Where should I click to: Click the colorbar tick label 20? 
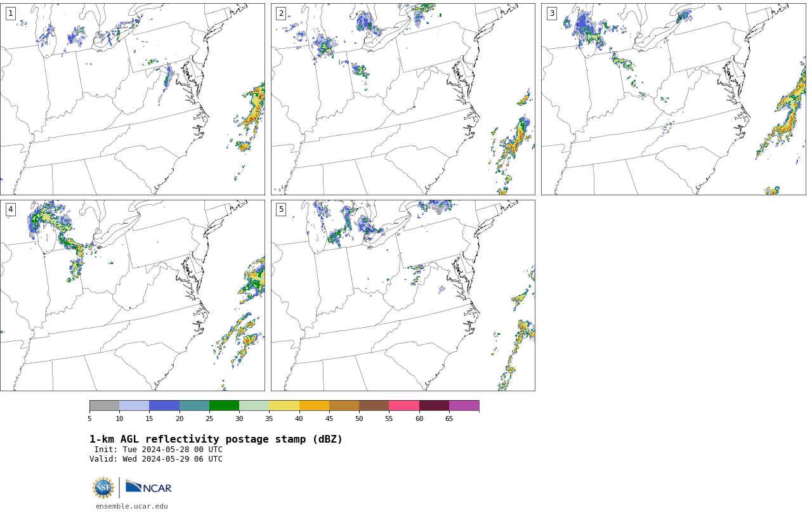[180, 419]
